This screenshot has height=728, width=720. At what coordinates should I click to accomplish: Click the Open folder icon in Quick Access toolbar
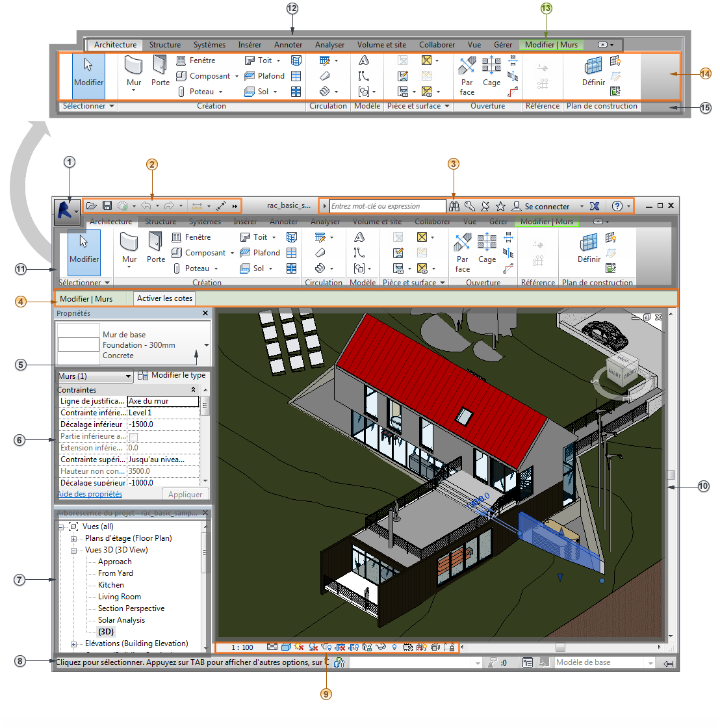point(92,205)
